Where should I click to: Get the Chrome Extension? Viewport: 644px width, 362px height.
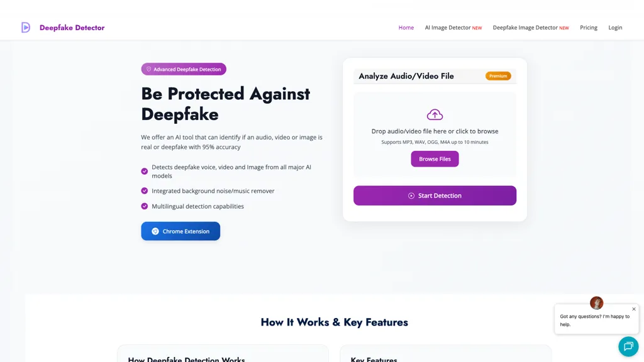coord(180,231)
